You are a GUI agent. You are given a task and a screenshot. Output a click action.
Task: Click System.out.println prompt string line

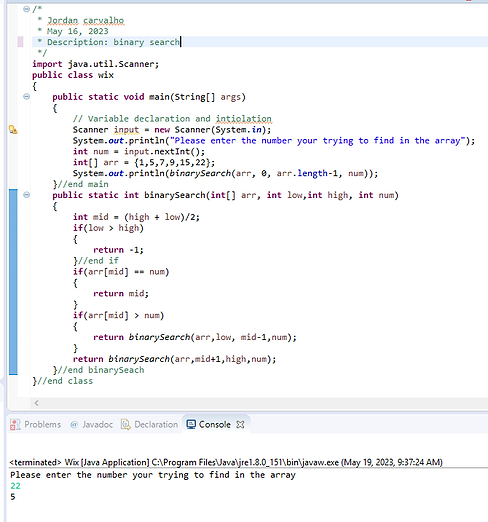274,141
